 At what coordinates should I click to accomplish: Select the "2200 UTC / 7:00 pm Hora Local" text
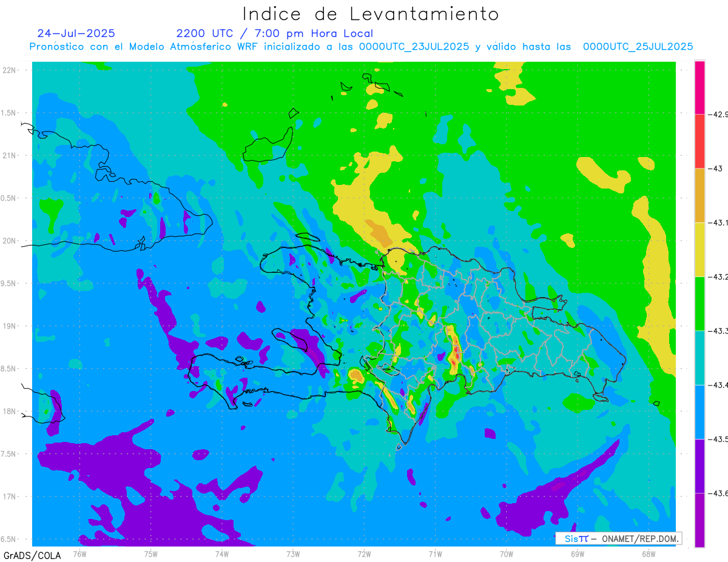(x=275, y=33)
